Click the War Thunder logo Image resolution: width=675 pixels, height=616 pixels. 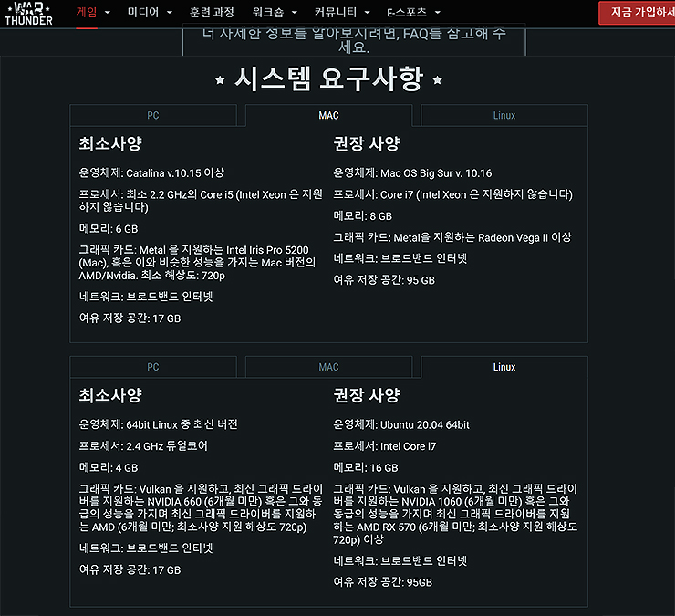pyautogui.click(x=28, y=14)
